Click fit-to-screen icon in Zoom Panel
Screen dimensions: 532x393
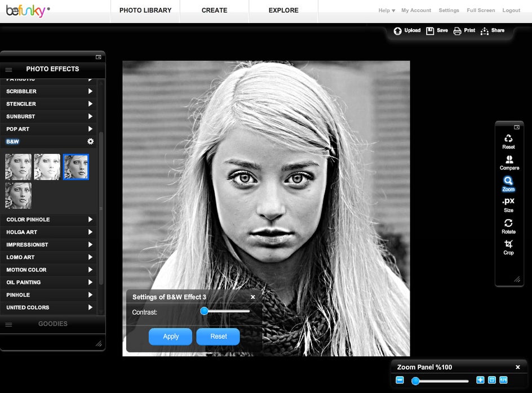click(491, 380)
